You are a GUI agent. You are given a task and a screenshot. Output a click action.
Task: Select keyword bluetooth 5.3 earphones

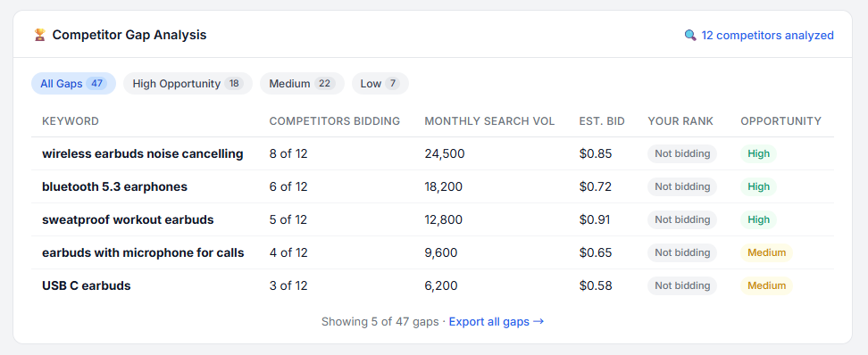click(x=114, y=187)
